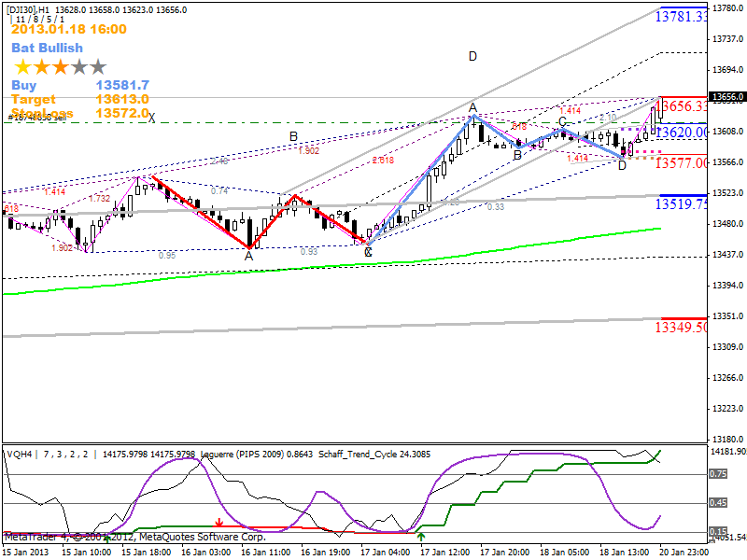This screenshot has height=560, width=747.
Task: Click the 2.618 ratio label
Action: 383,161
